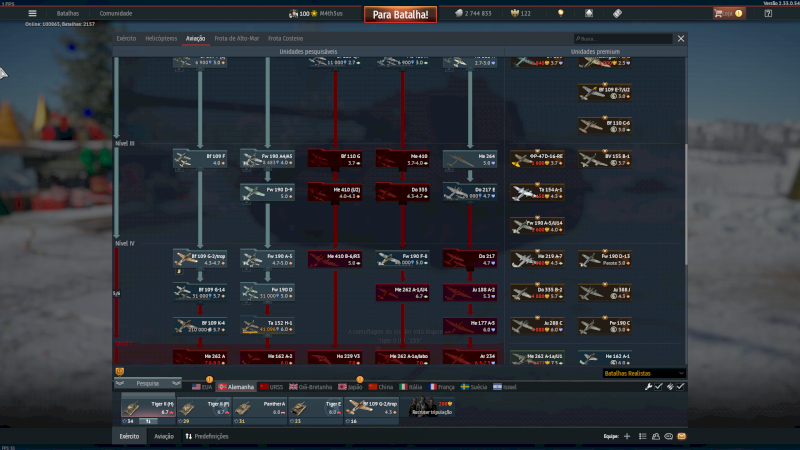Switch to the Exército research tab
Image resolution: width=800 pixels, height=450 pixels.
126,38
